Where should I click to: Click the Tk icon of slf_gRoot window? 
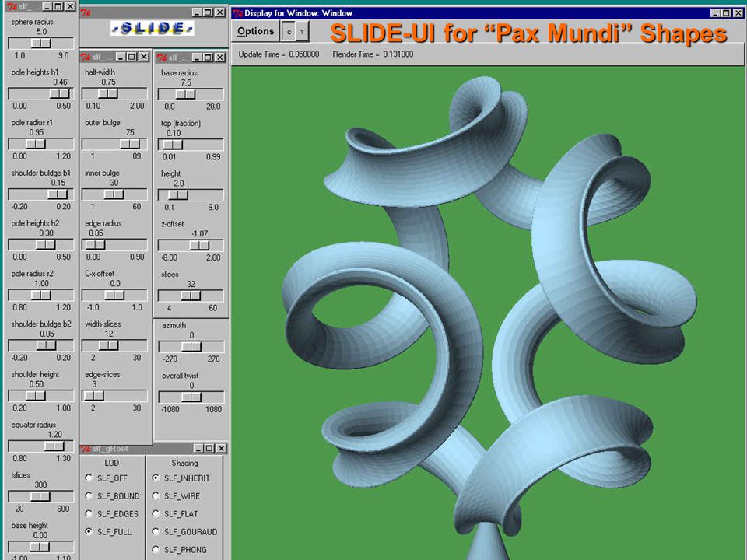[86, 449]
